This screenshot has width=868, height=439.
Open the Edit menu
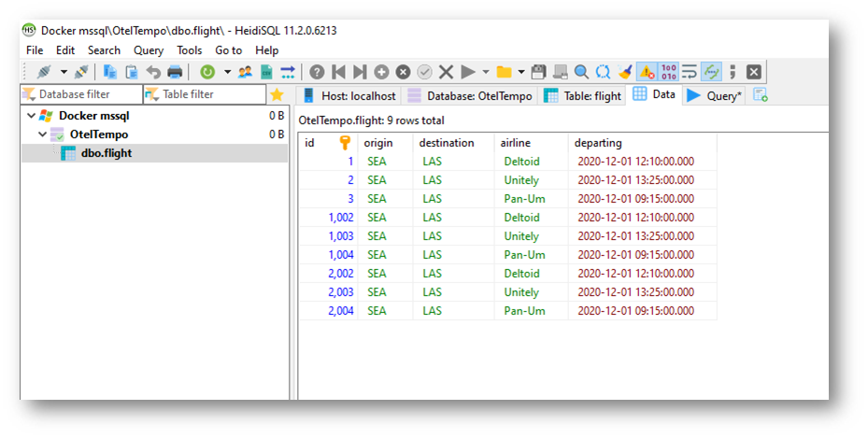pyautogui.click(x=65, y=50)
